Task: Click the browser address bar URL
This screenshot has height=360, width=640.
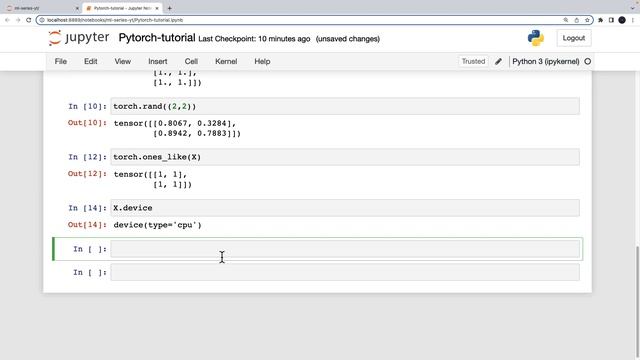Action: coord(115,20)
